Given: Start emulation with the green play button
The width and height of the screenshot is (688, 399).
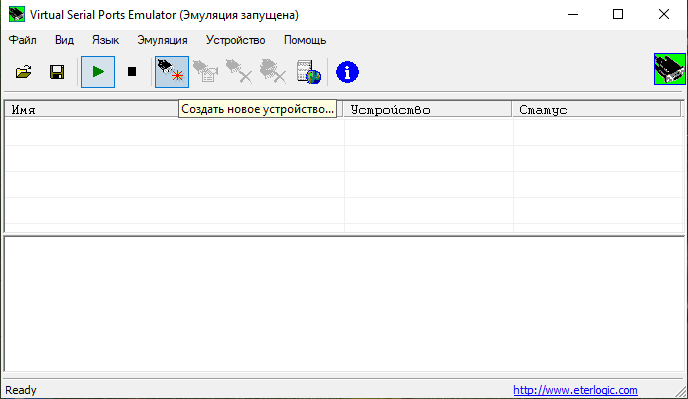Looking at the screenshot, I should pos(98,72).
